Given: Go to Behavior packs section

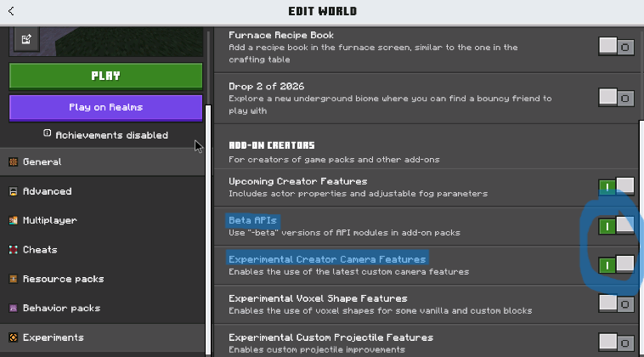Looking at the screenshot, I should [102, 308].
